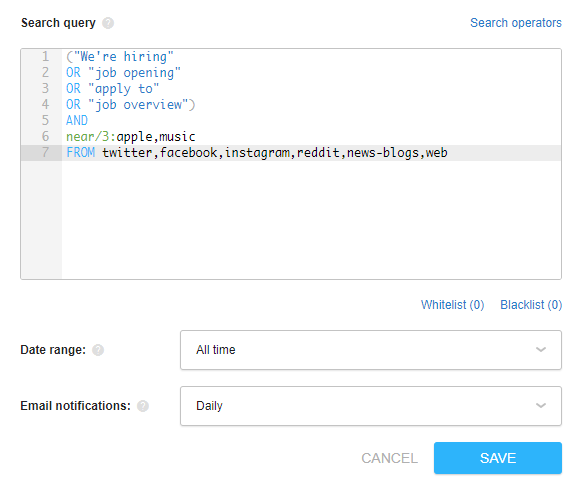Open the Blacklist (0) link

coord(531,305)
